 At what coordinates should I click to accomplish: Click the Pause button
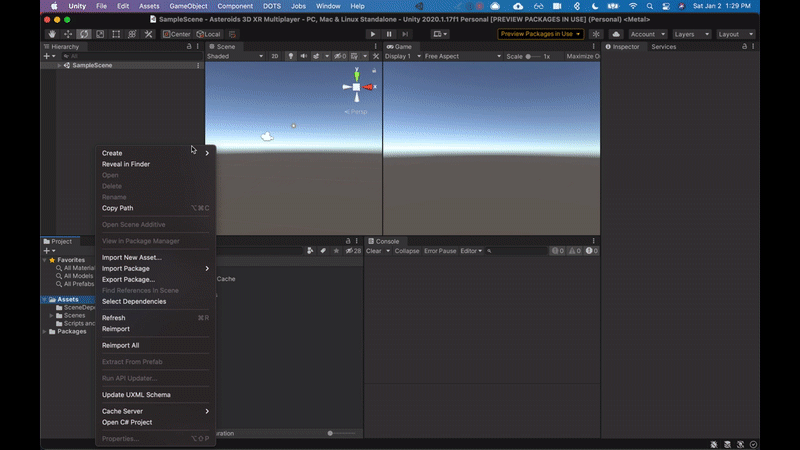389,34
